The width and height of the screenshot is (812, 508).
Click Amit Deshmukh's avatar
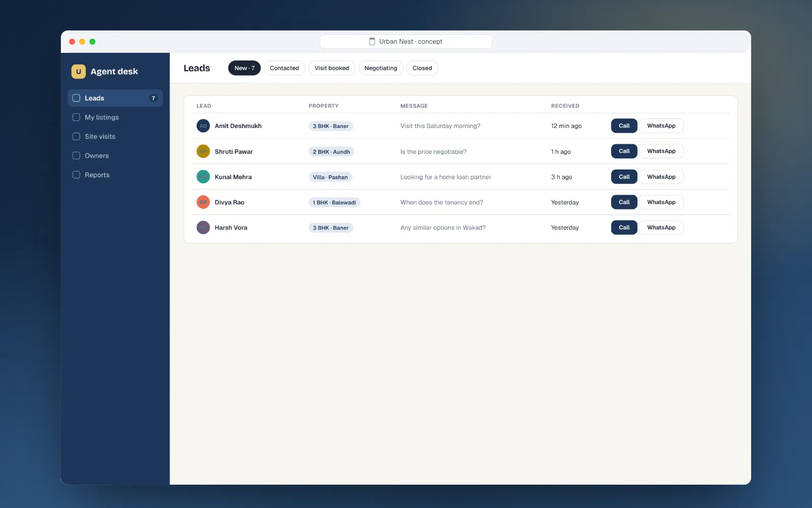203,126
